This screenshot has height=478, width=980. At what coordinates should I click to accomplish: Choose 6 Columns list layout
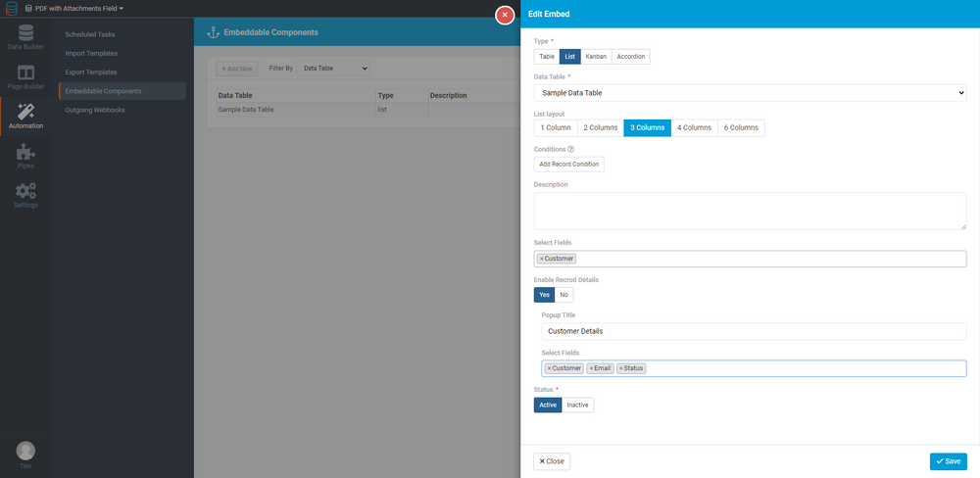(x=741, y=127)
